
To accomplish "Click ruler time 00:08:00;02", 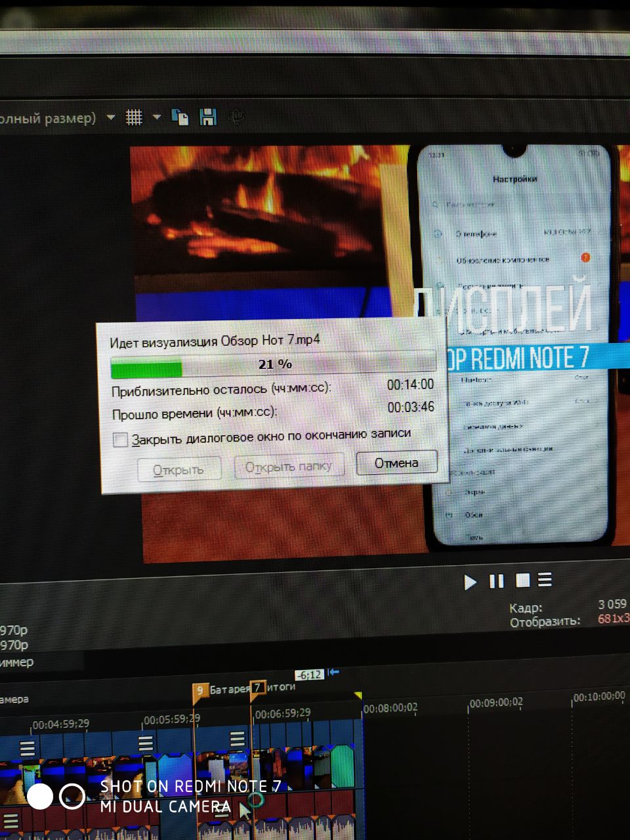I will coord(390,708).
